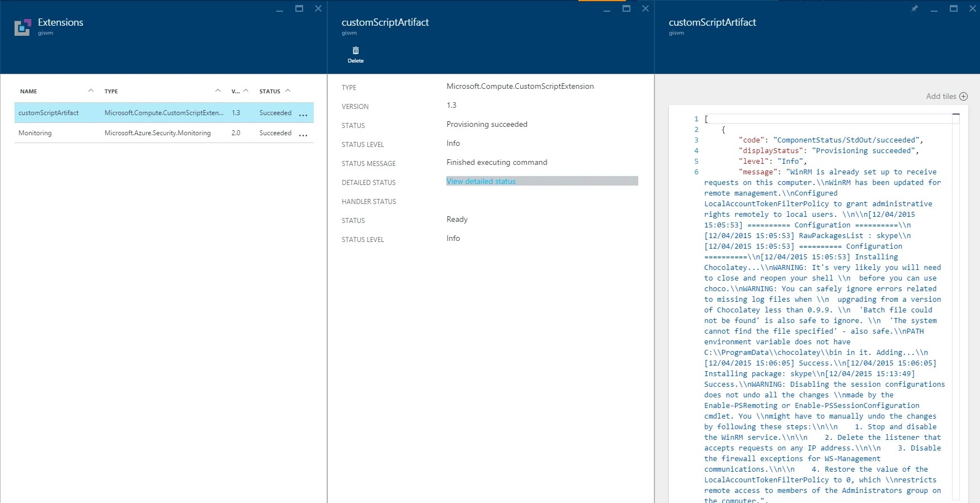980x503 pixels.
Task: Sort extensions by STATUS column
Action: coord(275,91)
